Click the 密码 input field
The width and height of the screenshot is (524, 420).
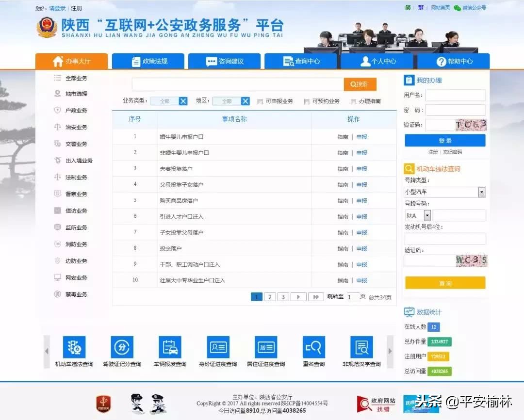pos(455,110)
